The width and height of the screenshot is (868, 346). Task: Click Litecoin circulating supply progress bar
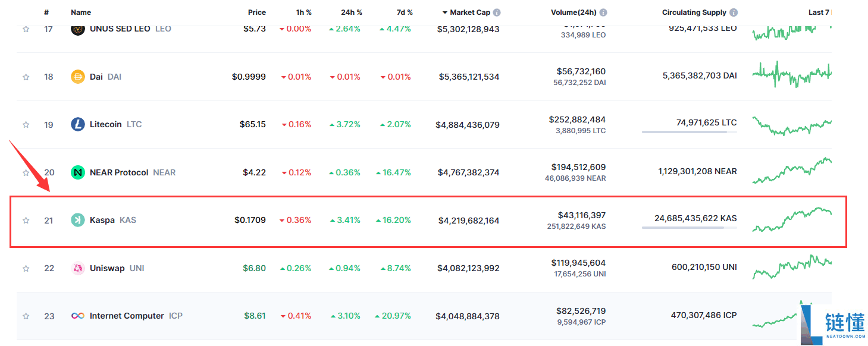pos(689,132)
